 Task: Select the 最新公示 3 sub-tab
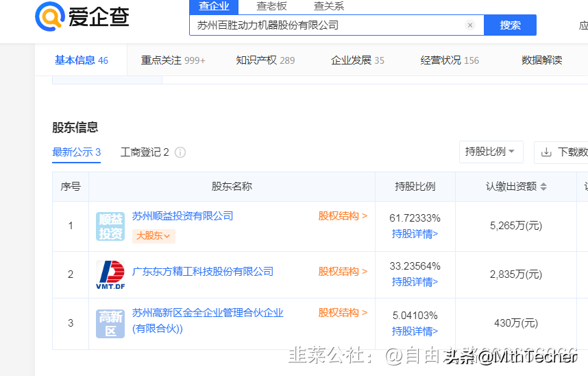[x=77, y=152]
